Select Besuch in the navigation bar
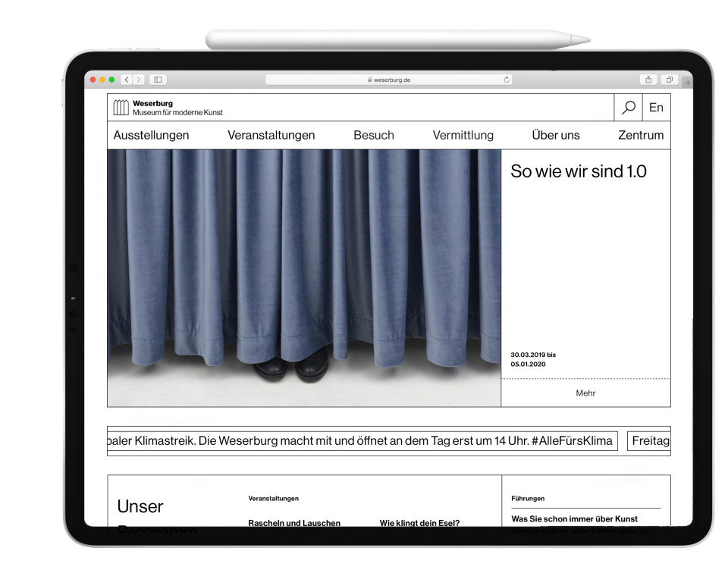The height and width of the screenshot is (573, 728). 373,136
